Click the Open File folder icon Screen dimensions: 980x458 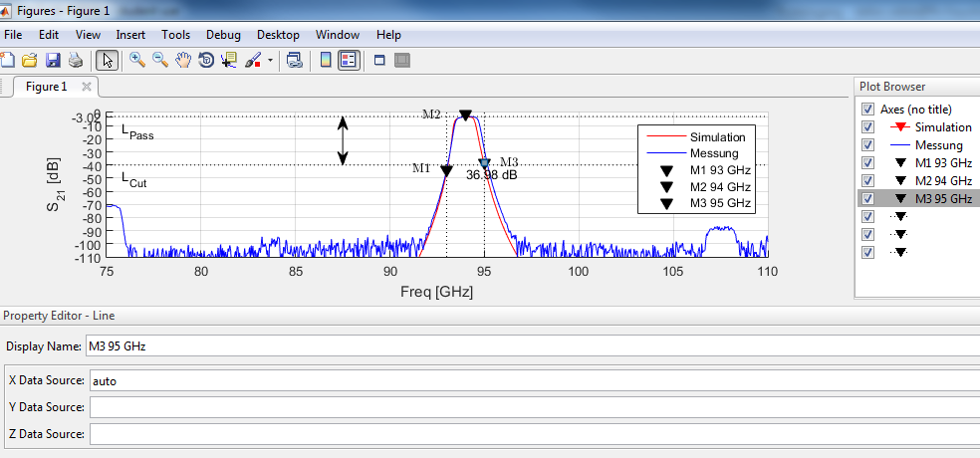click(30, 60)
